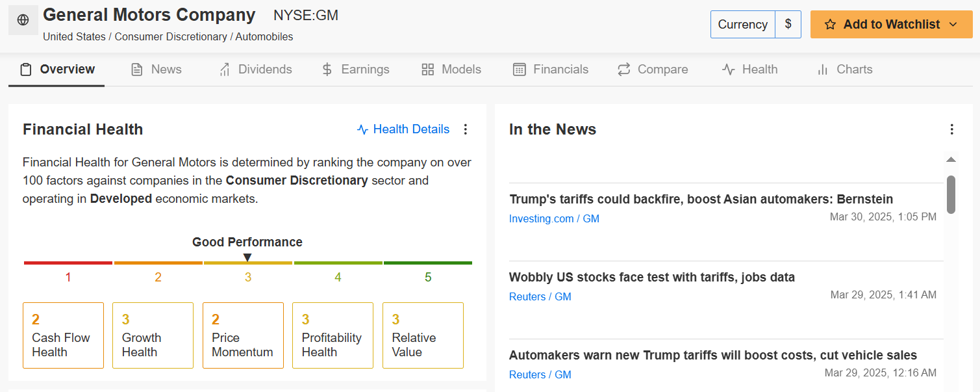
Task: Select the Profitability Health score card
Action: 333,335
